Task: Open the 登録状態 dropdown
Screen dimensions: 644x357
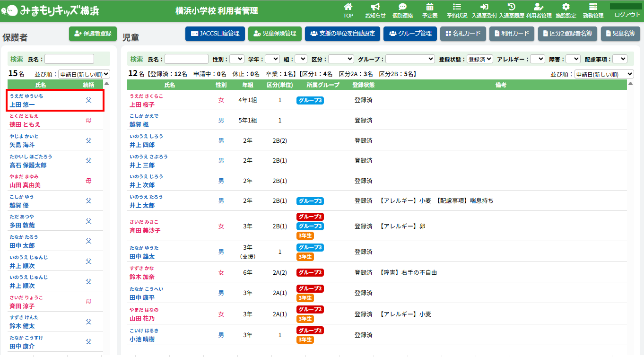Action: coord(479,59)
